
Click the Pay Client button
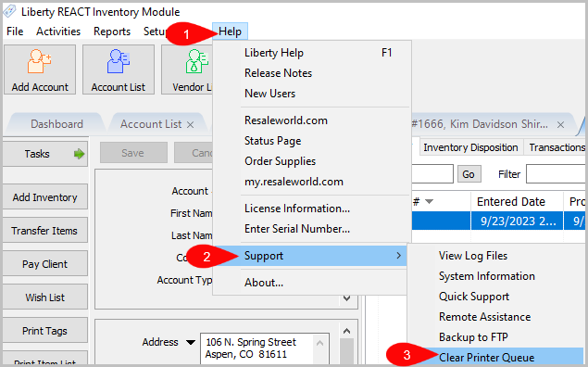[x=45, y=264]
